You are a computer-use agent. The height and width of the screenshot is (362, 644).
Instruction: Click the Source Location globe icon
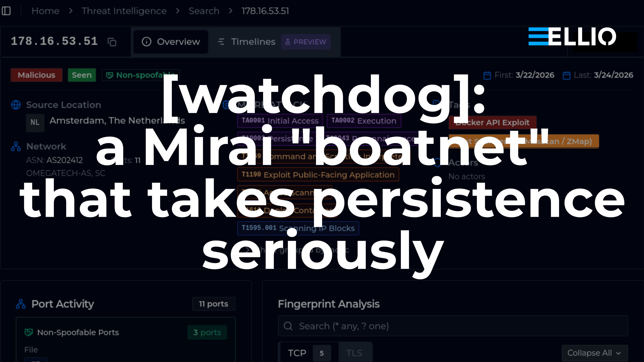pos(16,105)
